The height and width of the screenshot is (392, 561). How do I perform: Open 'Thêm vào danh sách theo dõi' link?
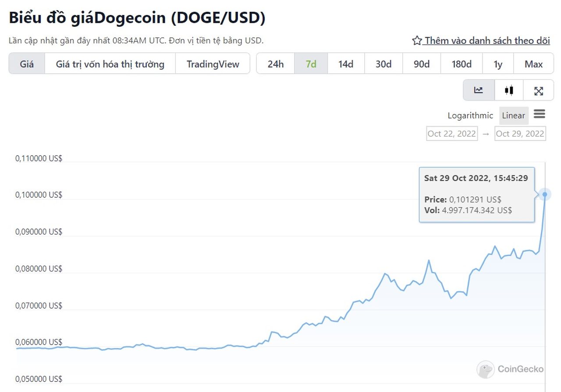coord(487,41)
